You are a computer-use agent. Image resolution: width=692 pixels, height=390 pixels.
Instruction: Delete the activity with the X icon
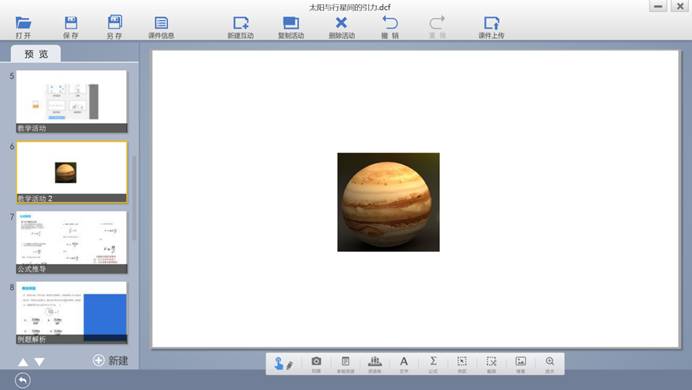click(x=342, y=27)
